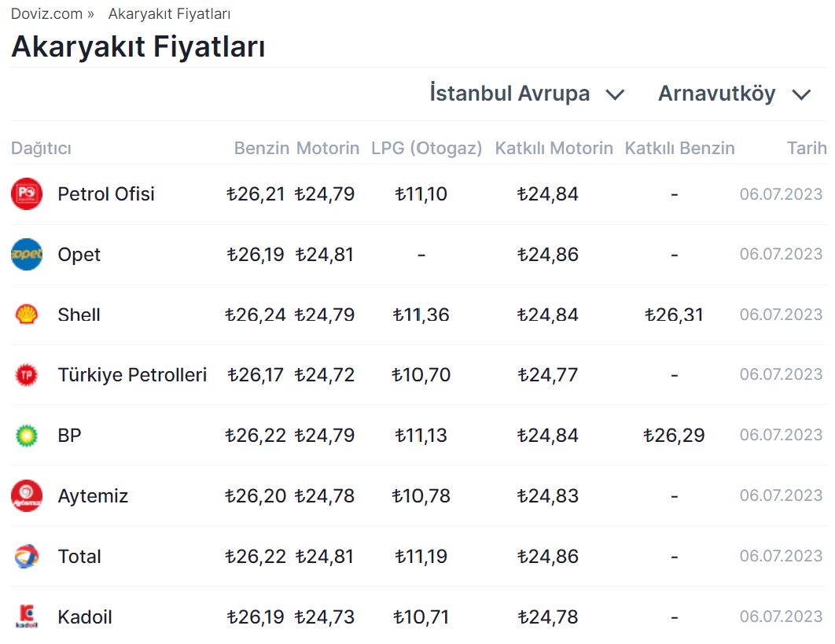Click the Katkılı Motorin column header
The width and height of the screenshot is (835, 644).
[x=554, y=148]
